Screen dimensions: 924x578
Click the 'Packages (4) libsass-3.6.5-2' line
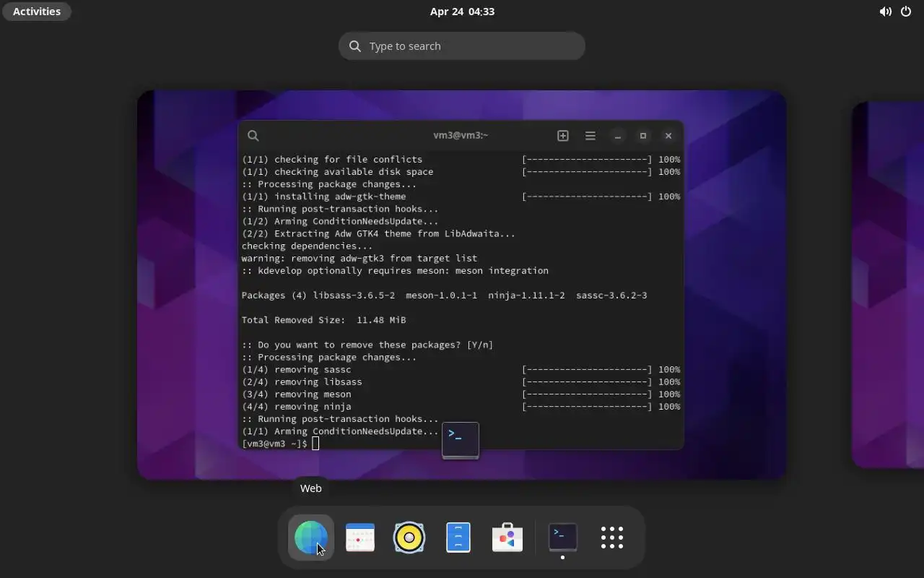click(444, 296)
